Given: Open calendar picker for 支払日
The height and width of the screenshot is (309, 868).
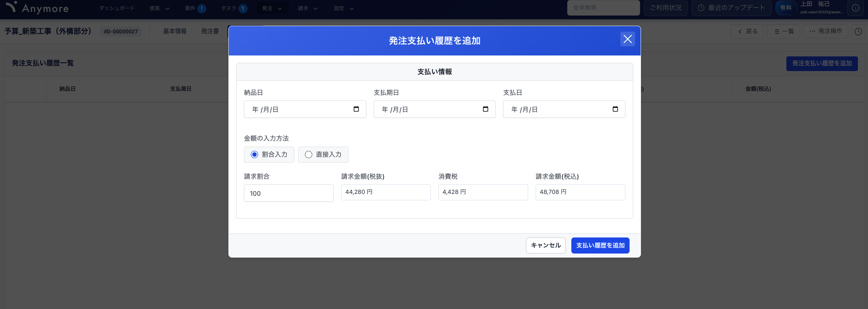Looking at the screenshot, I should [615, 109].
